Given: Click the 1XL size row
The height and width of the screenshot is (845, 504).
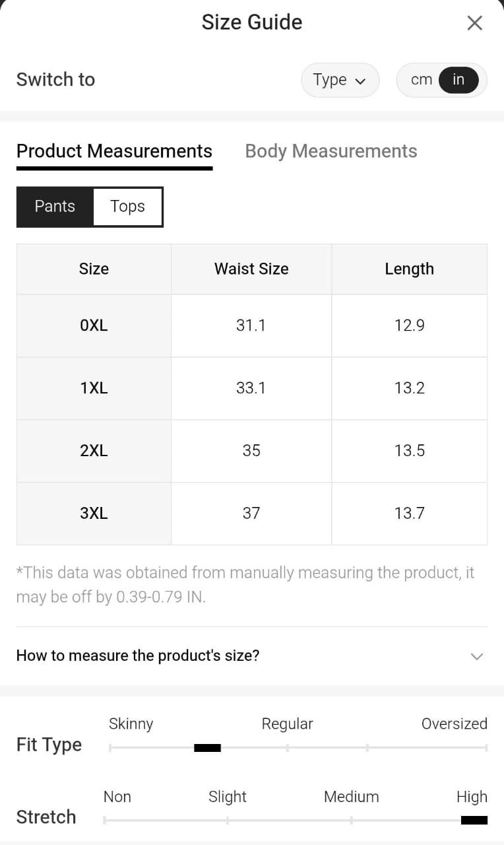Looking at the screenshot, I should (94, 388).
